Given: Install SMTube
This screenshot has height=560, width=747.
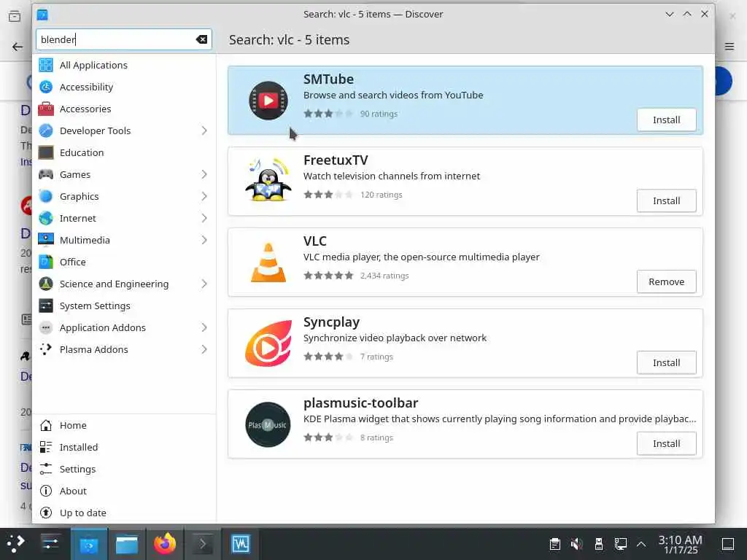Looking at the screenshot, I should (666, 120).
